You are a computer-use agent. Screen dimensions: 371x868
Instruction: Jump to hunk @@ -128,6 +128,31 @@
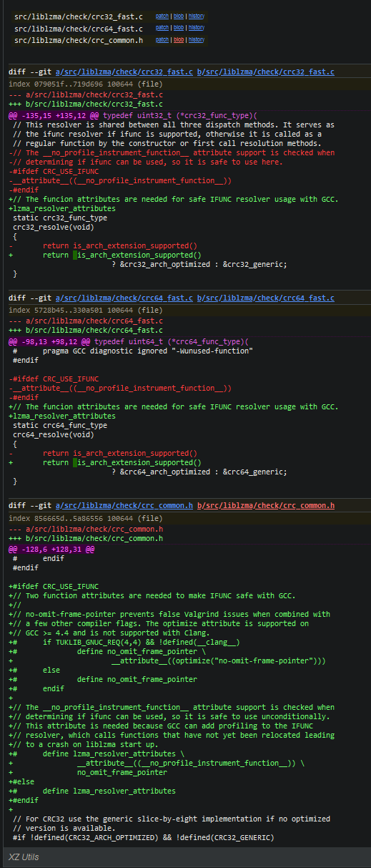point(51,549)
